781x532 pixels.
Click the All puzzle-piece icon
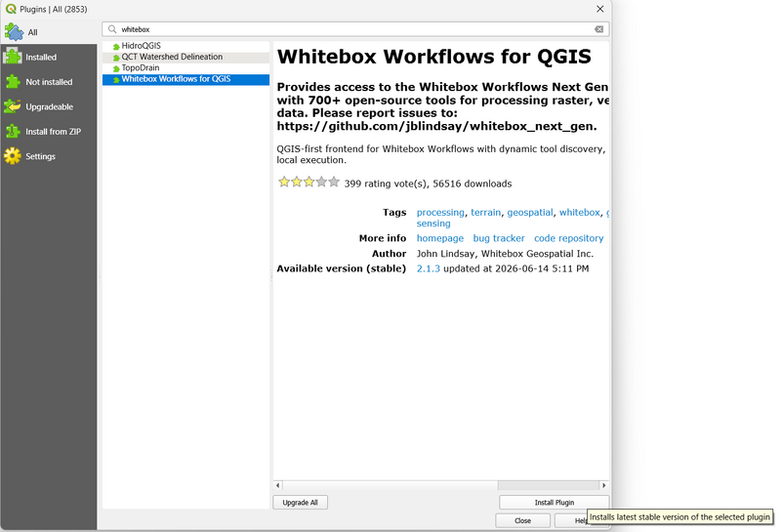tap(14, 32)
